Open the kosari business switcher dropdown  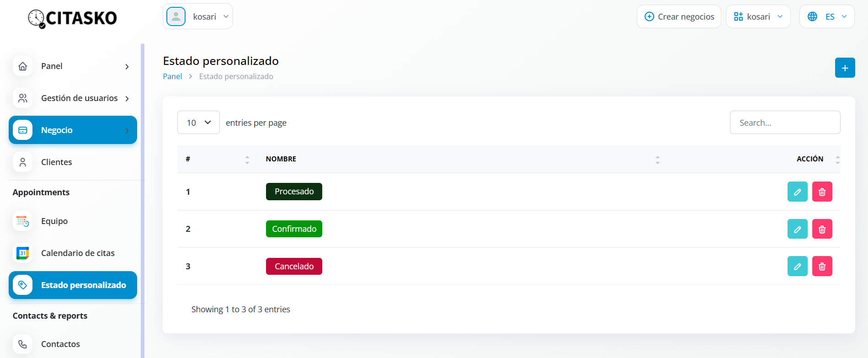758,16
